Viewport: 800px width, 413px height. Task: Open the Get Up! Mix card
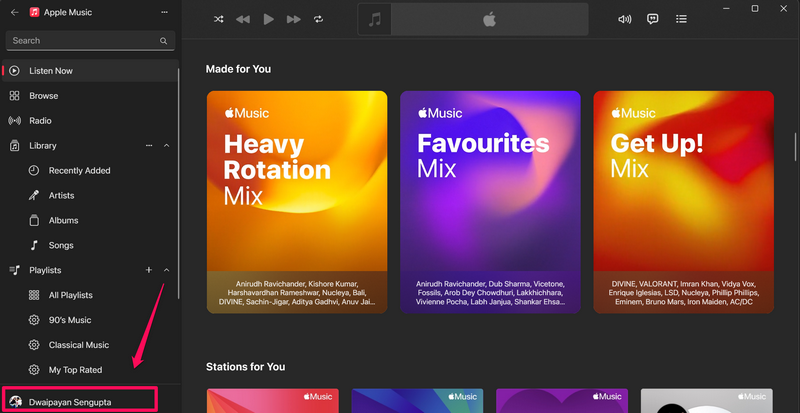684,202
